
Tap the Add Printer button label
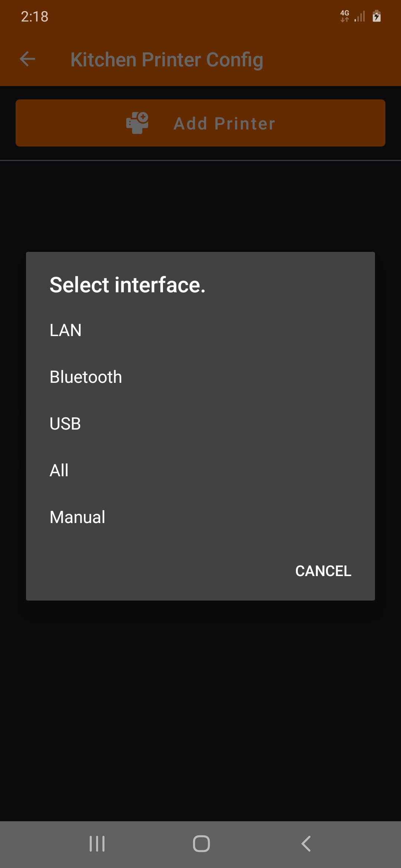coord(224,124)
